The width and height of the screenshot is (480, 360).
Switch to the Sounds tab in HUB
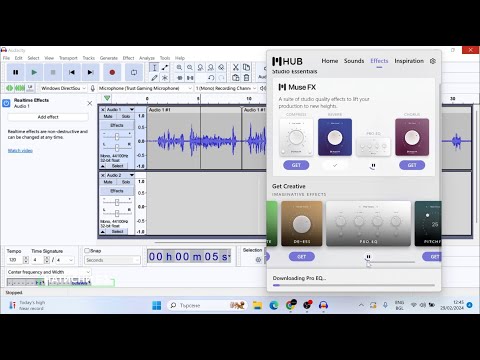(x=354, y=61)
